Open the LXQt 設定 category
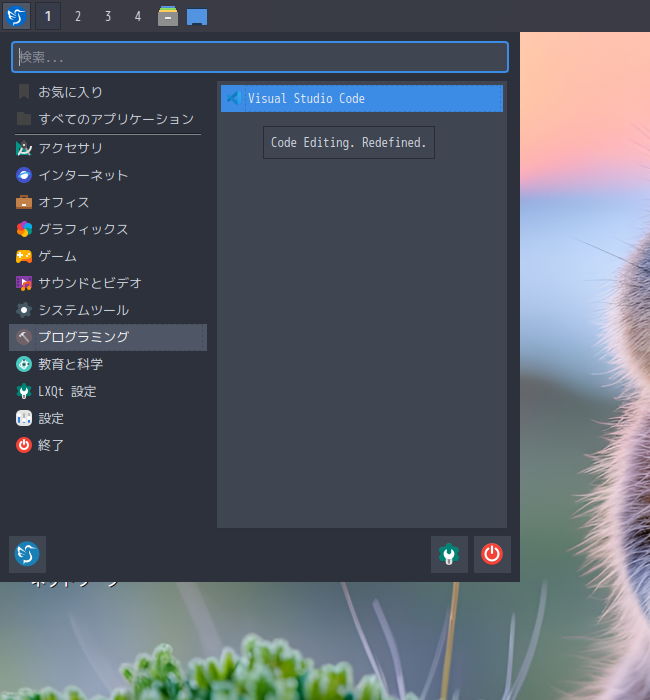 click(108, 392)
